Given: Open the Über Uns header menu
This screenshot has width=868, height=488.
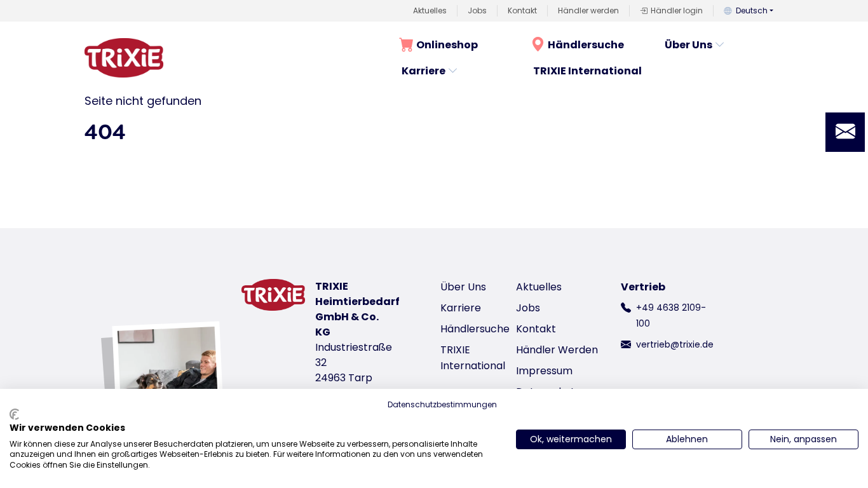Looking at the screenshot, I should point(688,44).
